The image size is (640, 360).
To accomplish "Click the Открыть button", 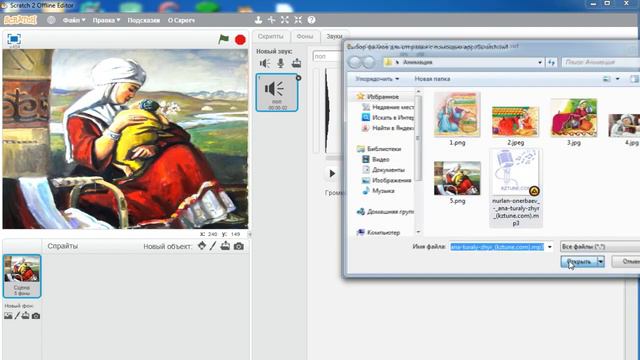I will [x=579, y=262].
